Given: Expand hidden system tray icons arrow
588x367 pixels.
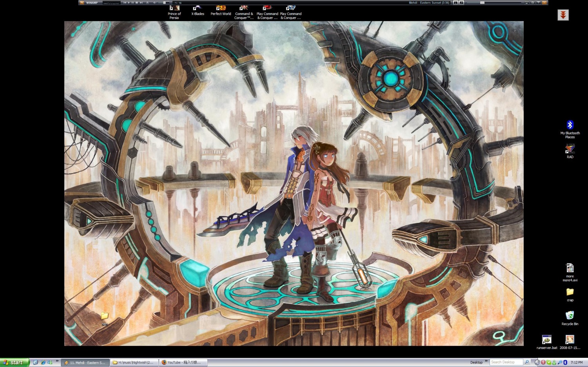Looking at the screenshot, I should pos(537,363).
